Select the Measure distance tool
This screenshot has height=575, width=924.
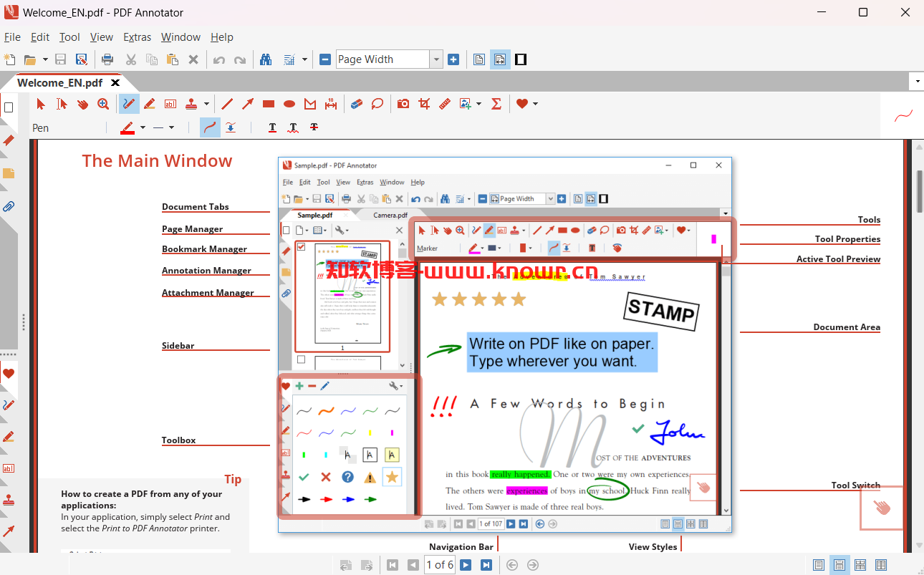pyautogui.click(x=331, y=104)
